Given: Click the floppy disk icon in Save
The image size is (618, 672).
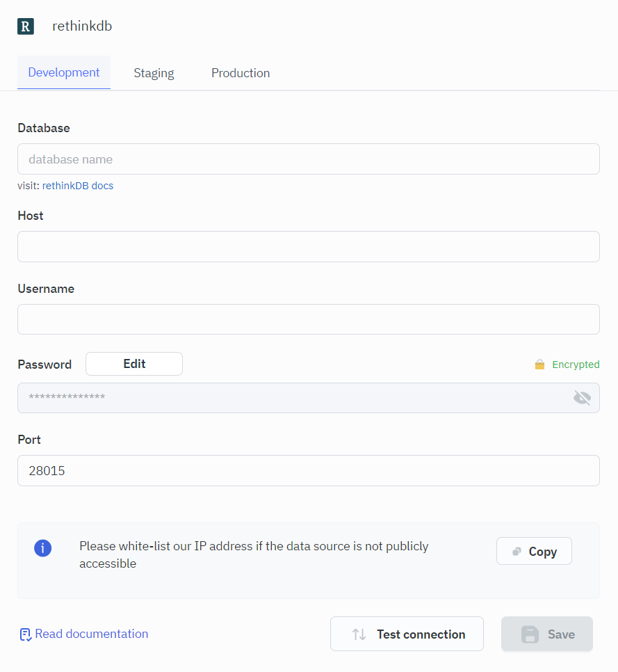Looking at the screenshot, I should [x=530, y=634].
